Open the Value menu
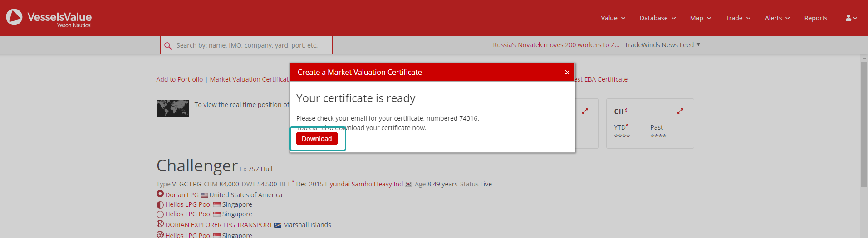Viewport: 868px width, 238px height. pyautogui.click(x=613, y=18)
